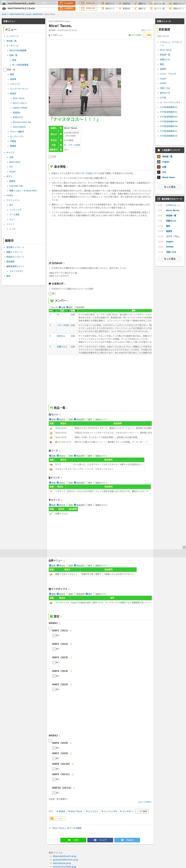Image resolution: width=186 pixels, height=868 pixels.
Task: Click the edit pencil beside 商品一覧 heading
Action: tap(67, 408)
